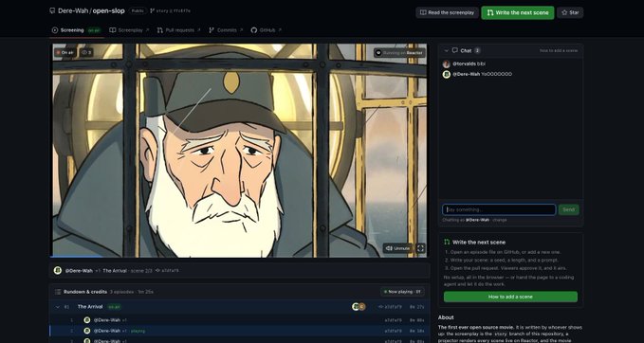Click the viewer count eye badge on video
644x343 pixels.
(86, 52)
